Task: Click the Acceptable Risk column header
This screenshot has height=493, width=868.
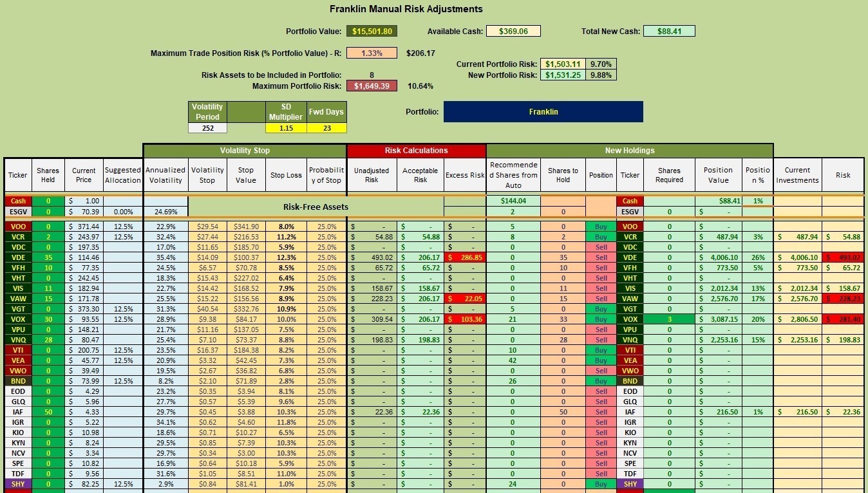Action: click(x=420, y=175)
